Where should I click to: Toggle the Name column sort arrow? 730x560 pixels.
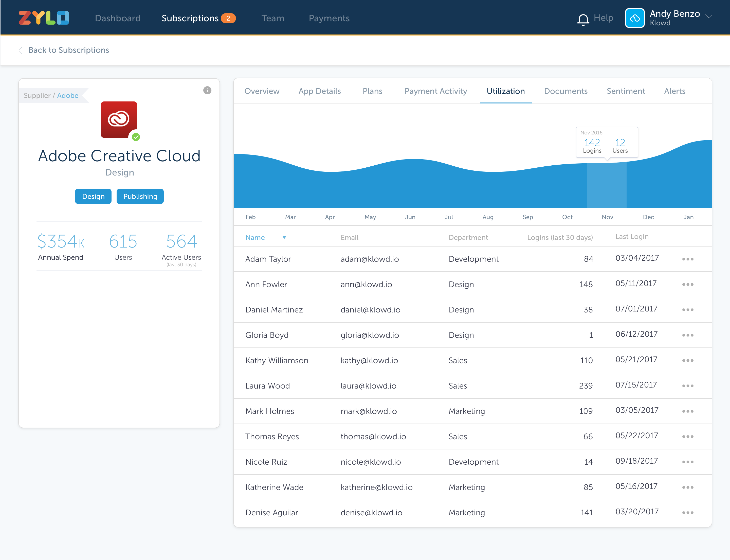pyautogui.click(x=284, y=237)
